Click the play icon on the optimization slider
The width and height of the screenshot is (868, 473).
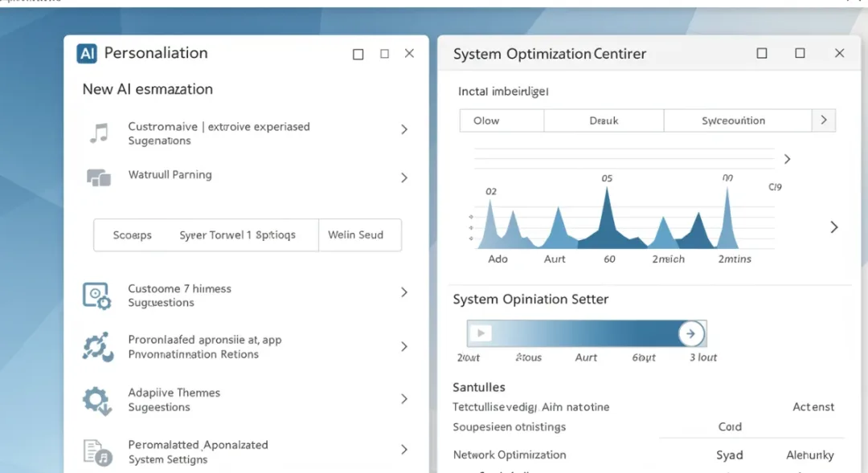(x=481, y=333)
